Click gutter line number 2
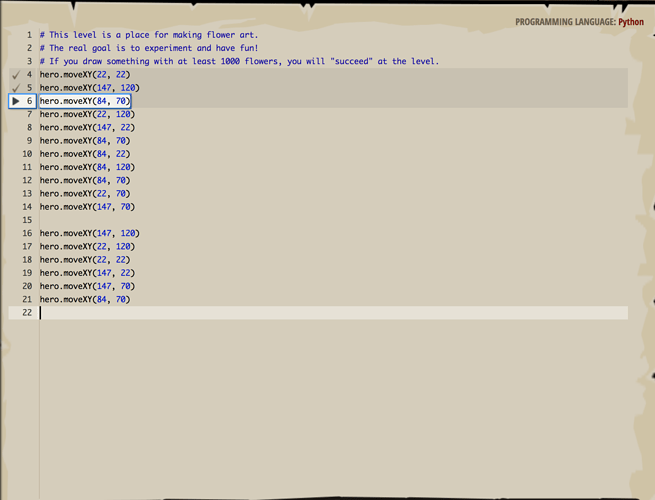The width and height of the screenshot is (655, 500). pos(29,48)
